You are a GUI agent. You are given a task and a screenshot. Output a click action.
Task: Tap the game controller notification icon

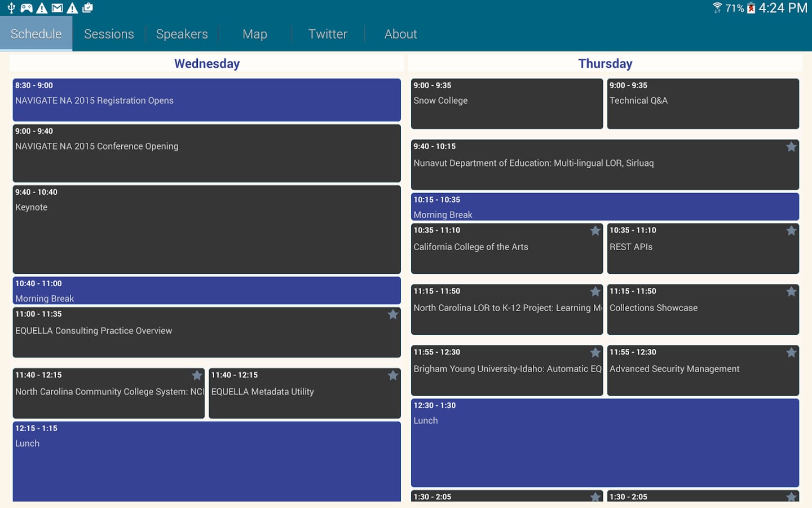click(27, 8)
